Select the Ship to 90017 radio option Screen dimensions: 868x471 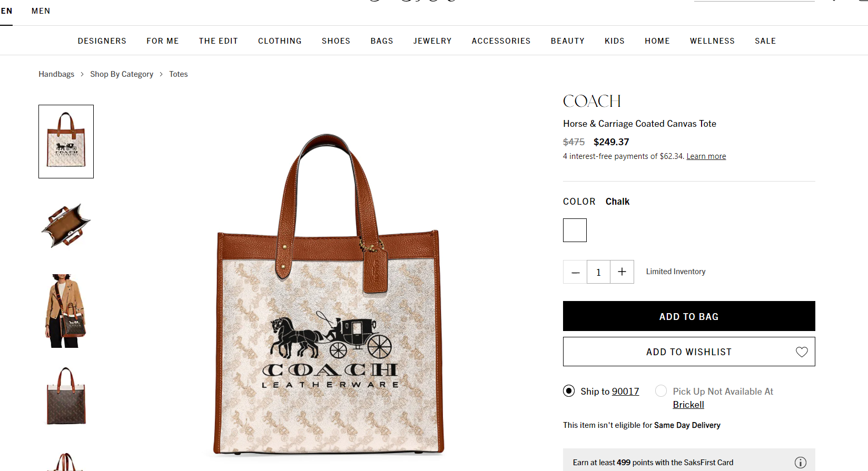(569, 391)
